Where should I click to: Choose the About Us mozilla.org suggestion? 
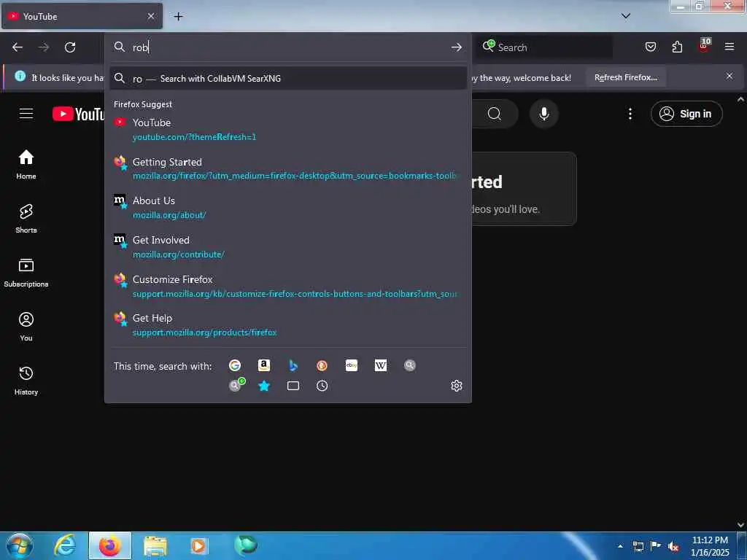point(287,207)
